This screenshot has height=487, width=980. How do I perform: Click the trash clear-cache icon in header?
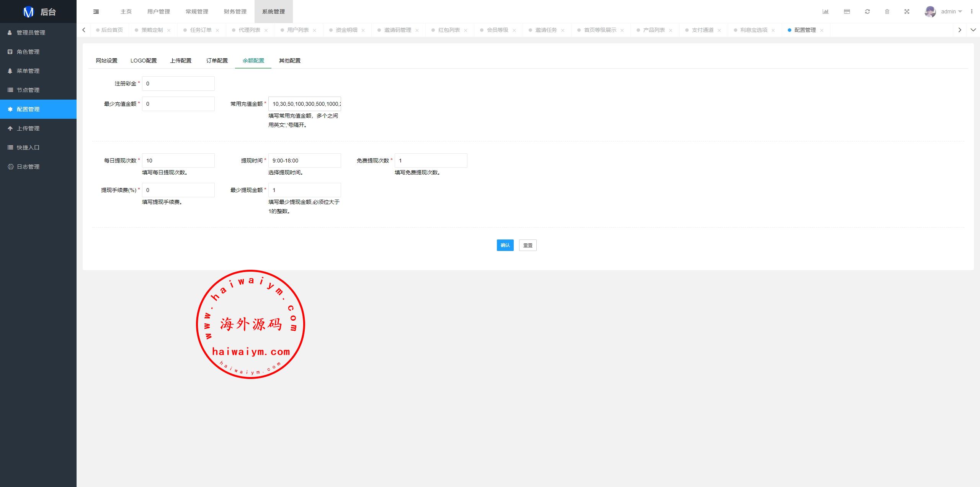click(887, 11)
